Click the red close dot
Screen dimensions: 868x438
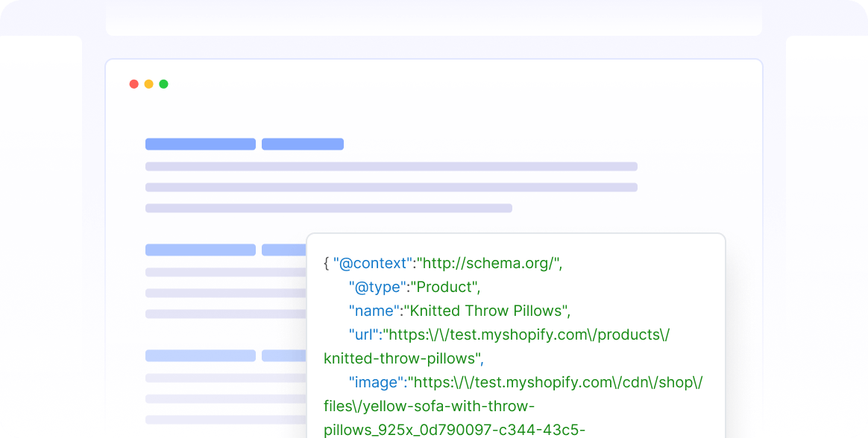click(134, 84)
